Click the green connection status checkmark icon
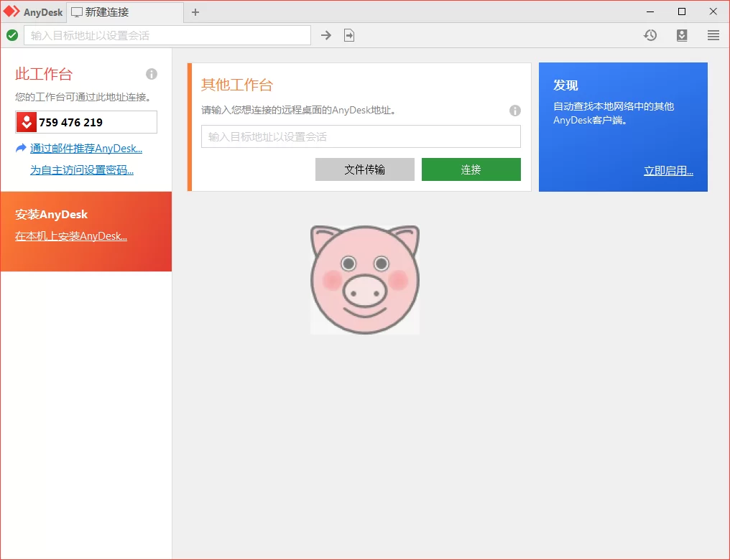The image size is (730, 560). pyautogui.click(x=12, y=35)
